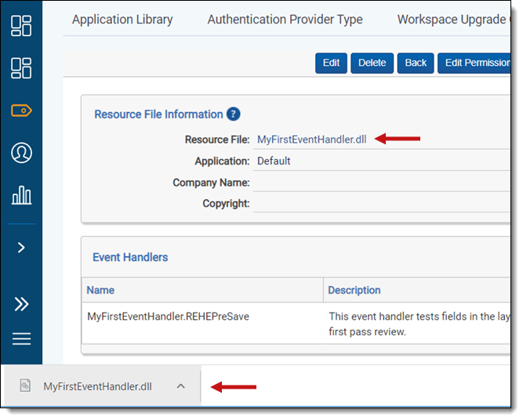Click the Name column header
The image size is (523, 420).
click(x=100, y=290)
